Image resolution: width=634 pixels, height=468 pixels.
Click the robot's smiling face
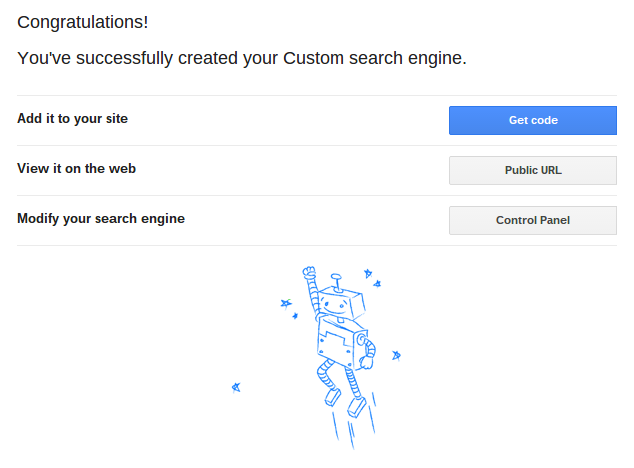tap(334, 305)
